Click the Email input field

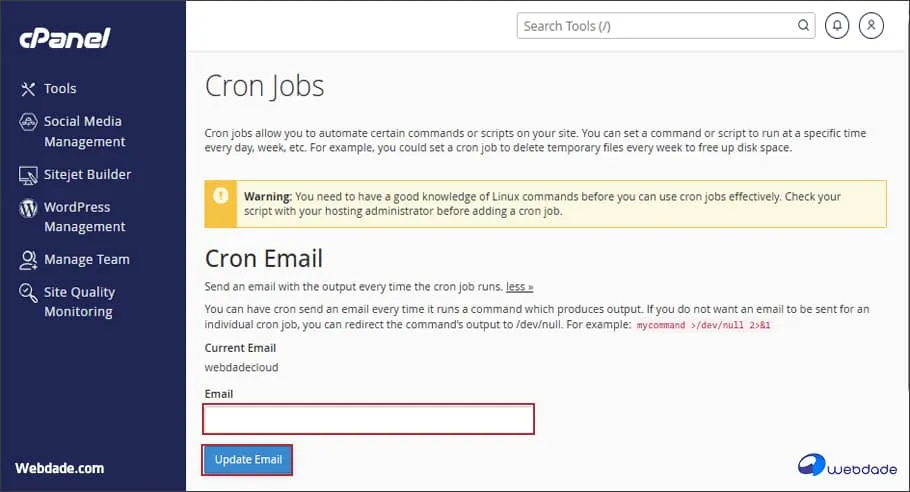369,419
